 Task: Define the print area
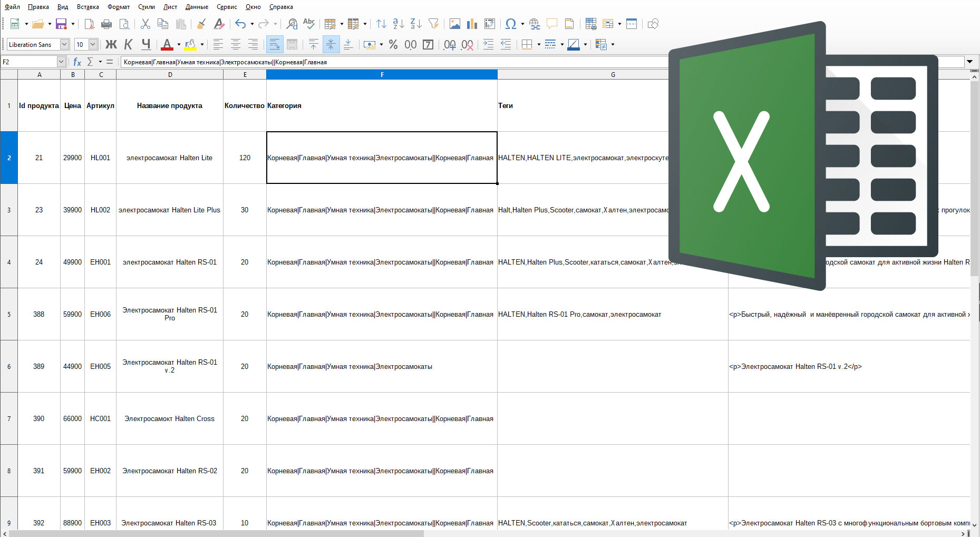pyautogui.click(x=591, y=24)
